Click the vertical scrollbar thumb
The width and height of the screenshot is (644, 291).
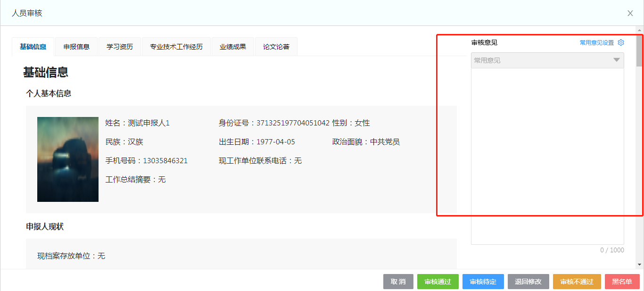click(x=639, y=51)
